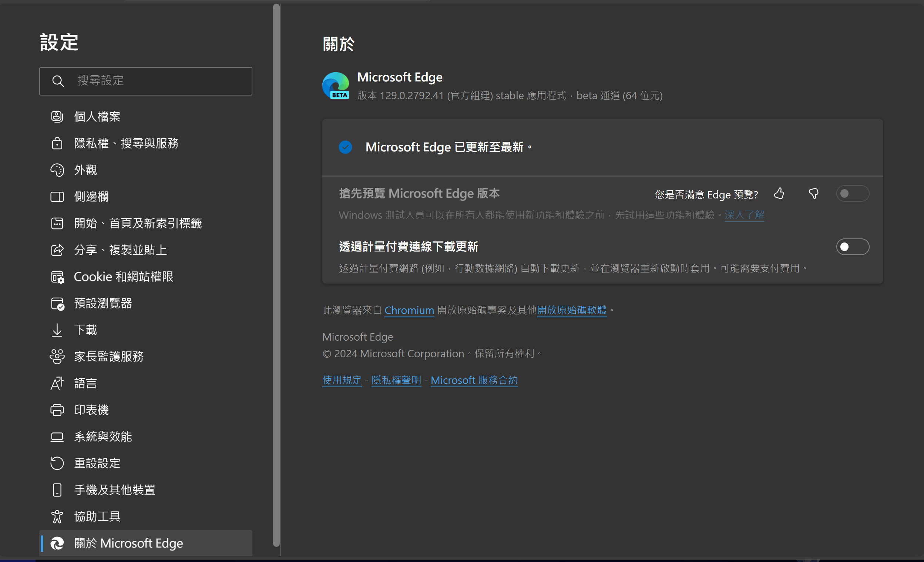Click the thumbs down feedback icon
Image resolution: width=924 pixels, height=562 pixels.
pyautogui.click(x=813, y=194)
